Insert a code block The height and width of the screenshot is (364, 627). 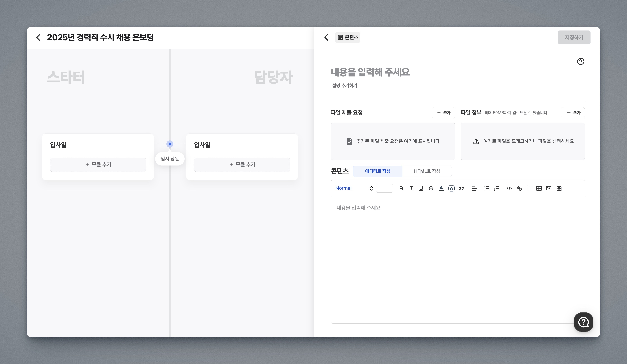point(509,188)
